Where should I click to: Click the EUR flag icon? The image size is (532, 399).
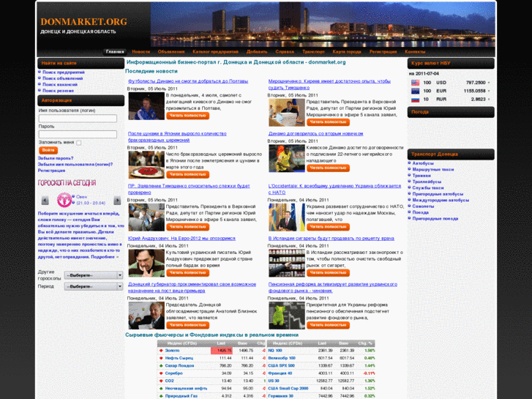click(x=416, y=91)
